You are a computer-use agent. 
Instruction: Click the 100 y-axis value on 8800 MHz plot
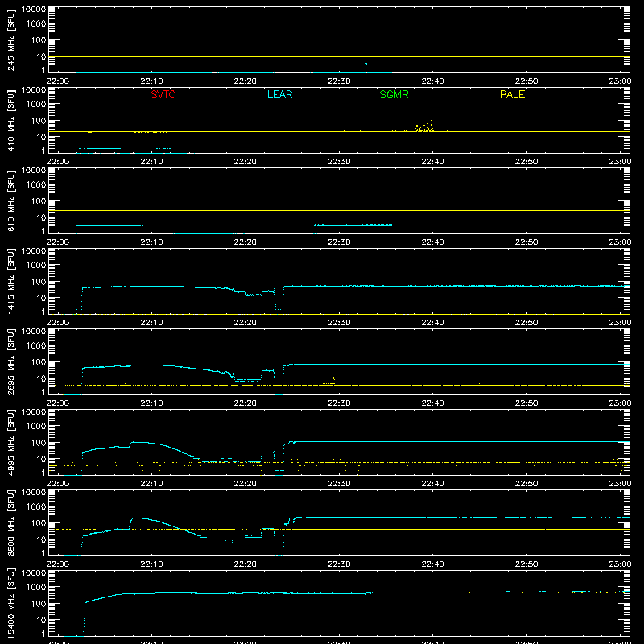point(39,523)
